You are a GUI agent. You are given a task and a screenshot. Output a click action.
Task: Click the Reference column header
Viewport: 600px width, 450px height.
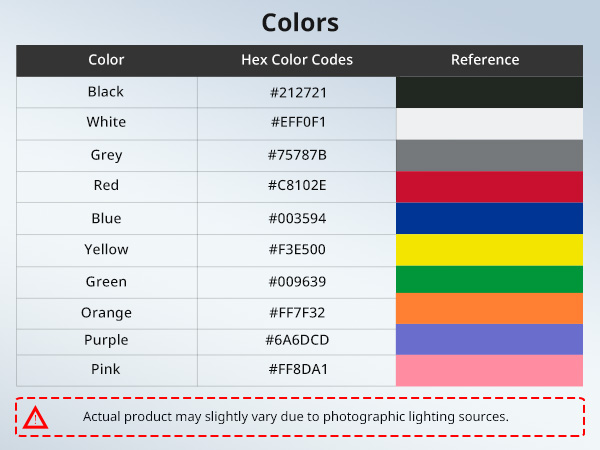click(485, 60)
